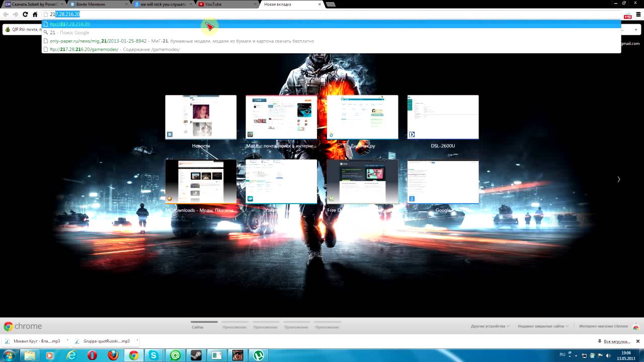Click the red +10 extension icon
The height and width of the screenshot is (362, 644).
(x=627, y=16)
